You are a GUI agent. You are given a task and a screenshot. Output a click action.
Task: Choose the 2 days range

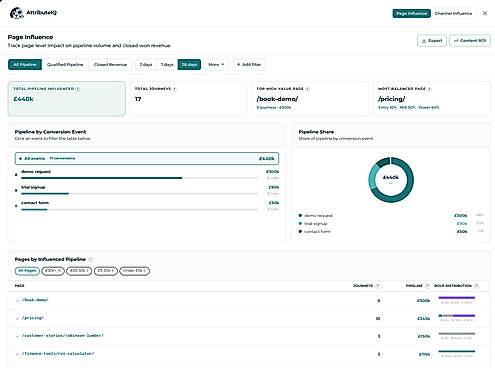pyautogui.click(x=146, y=64)
